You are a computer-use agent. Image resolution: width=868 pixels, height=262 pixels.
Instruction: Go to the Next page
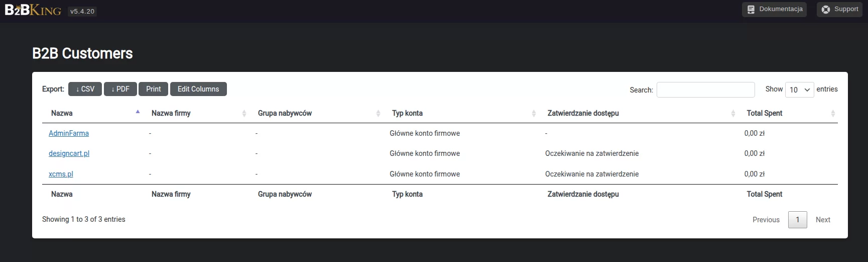coord(823,220)
